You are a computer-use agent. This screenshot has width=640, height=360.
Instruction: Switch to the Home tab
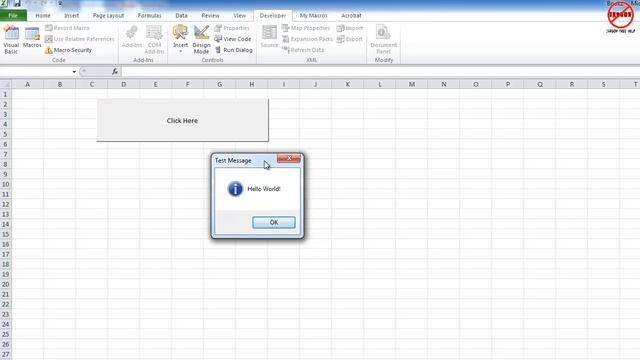click(43, 16)
